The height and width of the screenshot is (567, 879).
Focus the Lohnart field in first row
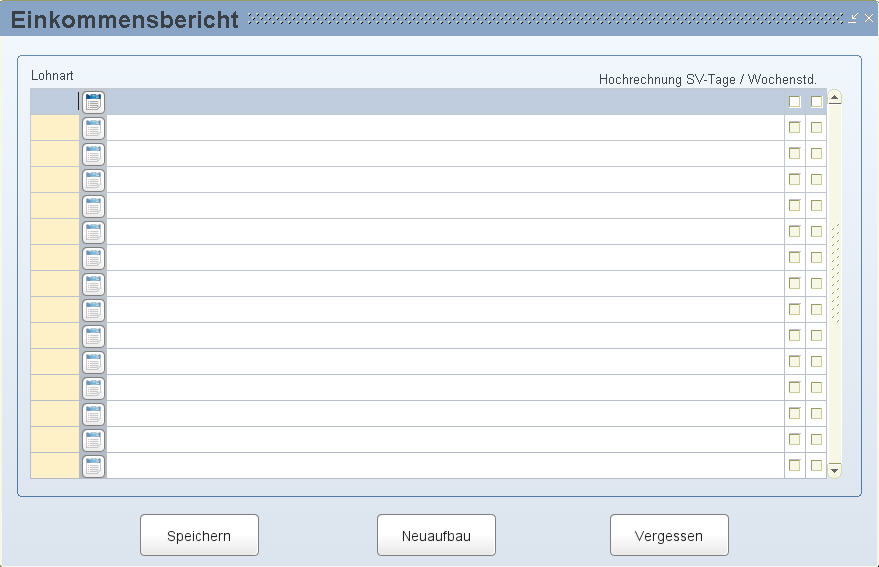pyautogui.click(x=55, y=102)
